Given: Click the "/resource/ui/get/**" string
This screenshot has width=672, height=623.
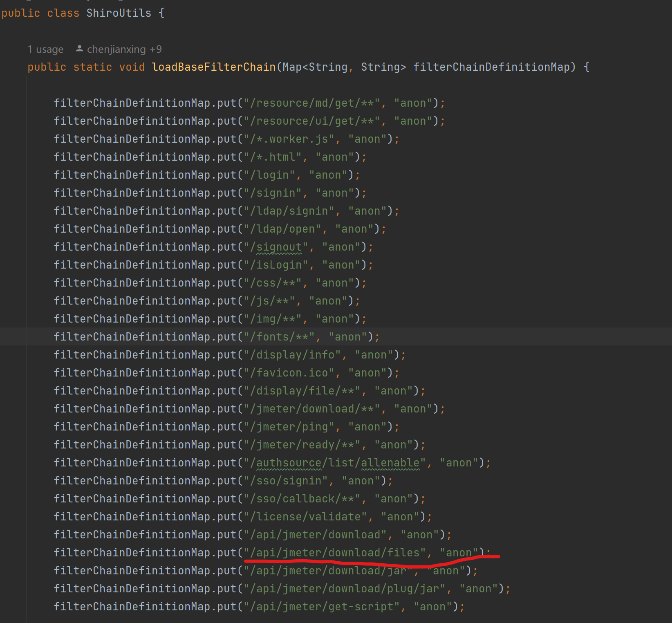Looking at the screenshot, I should click(312, 121).
